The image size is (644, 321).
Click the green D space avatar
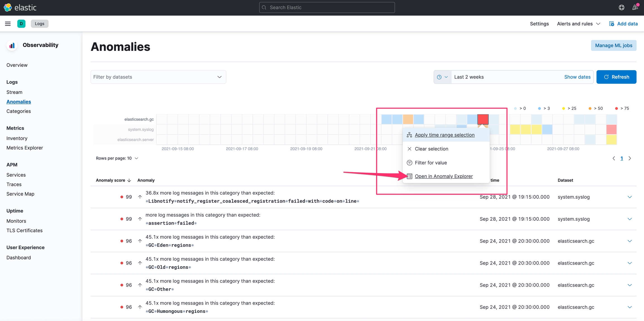click(21, 24)
